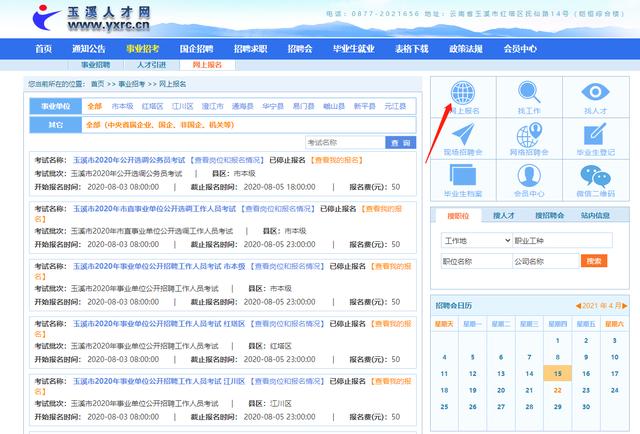The width and height of the screenshot is (640, 434).
Task: Filter exams by 澄江市
Action: [x=213, y=106]
